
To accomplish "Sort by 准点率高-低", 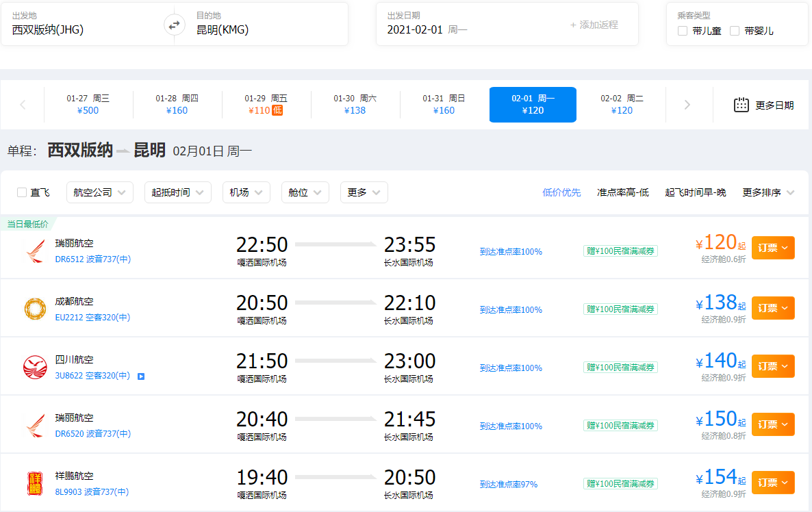I will click(x=623, y=192).
